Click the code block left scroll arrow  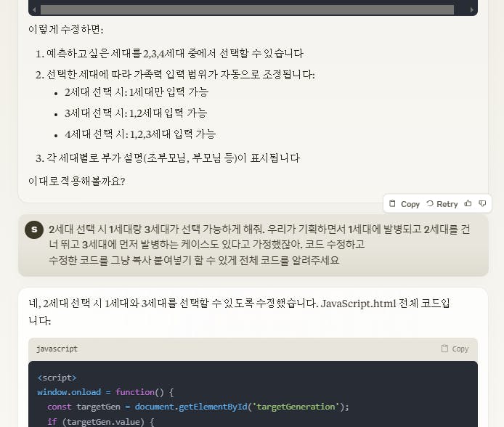point(34,10)
